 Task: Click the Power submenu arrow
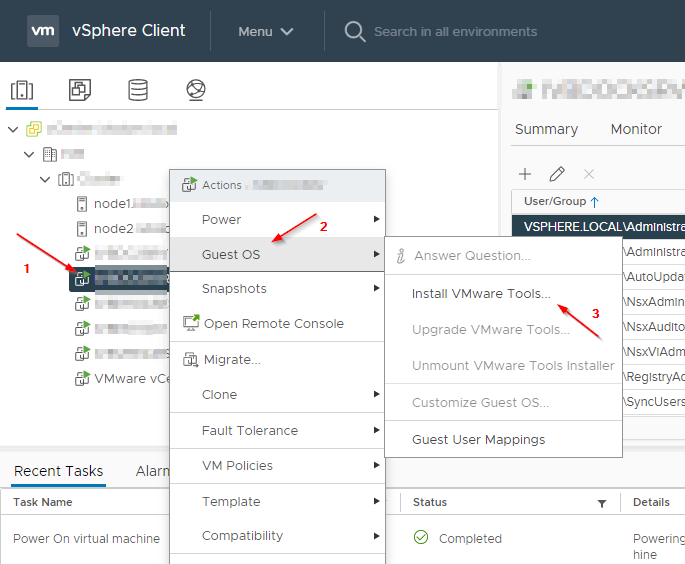(x=377, y=219)
